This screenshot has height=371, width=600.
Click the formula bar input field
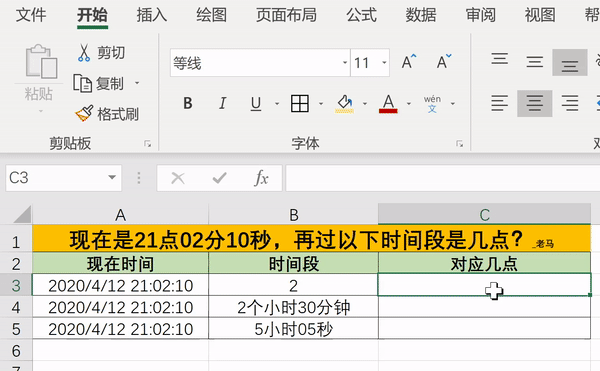[443, 178]
